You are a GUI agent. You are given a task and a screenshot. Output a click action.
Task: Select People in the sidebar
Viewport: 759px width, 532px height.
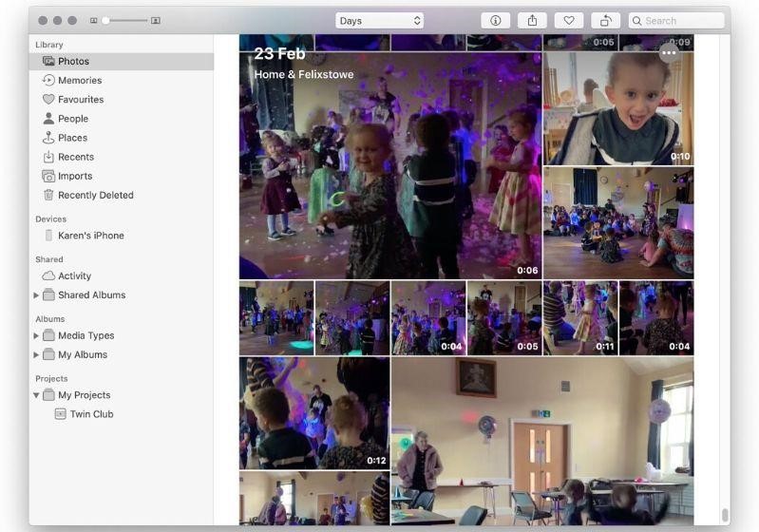[122, 119]
